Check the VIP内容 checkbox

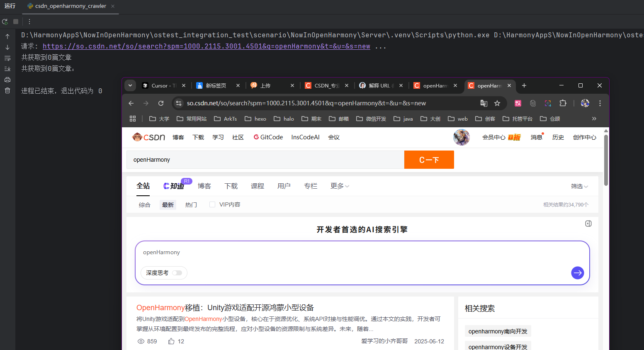(212, 204)
